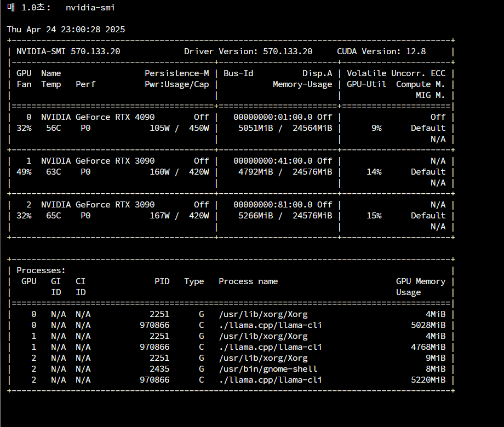This screenshot has width=504, height=427.
Task: Click the '8MiB' gnome-shell memory value
Action: [x=436, y=369]
